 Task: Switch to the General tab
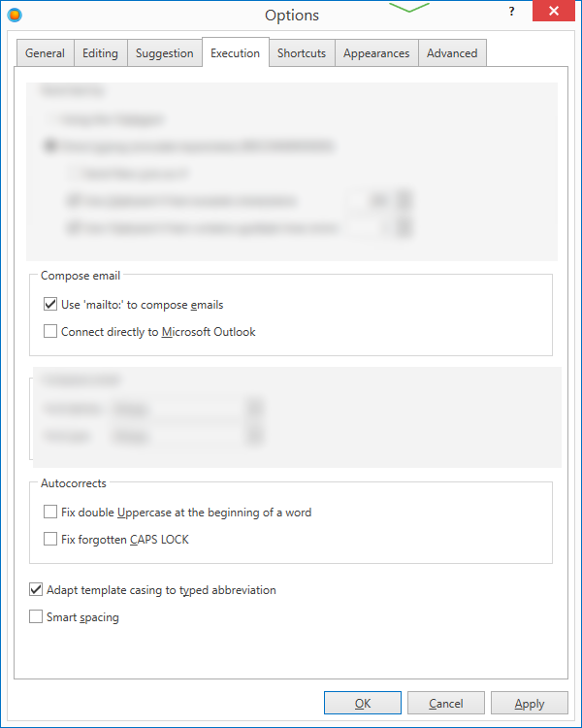click(46, 53)
